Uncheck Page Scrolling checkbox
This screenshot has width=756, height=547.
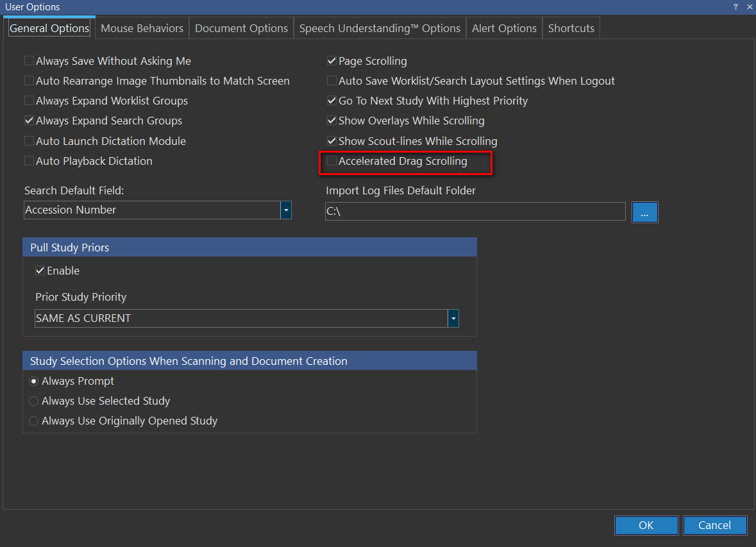click(332, 62)
